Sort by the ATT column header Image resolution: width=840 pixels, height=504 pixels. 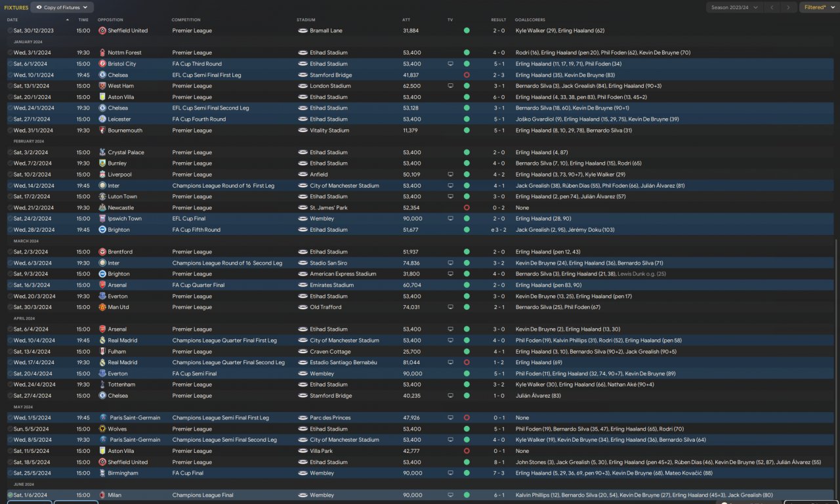[x=406, y=20]
